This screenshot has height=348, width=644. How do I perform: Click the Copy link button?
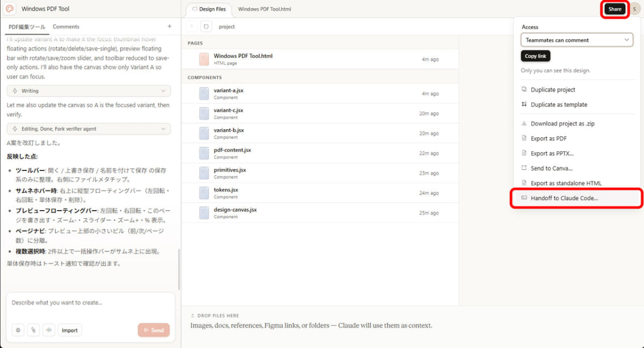point(536,56)
